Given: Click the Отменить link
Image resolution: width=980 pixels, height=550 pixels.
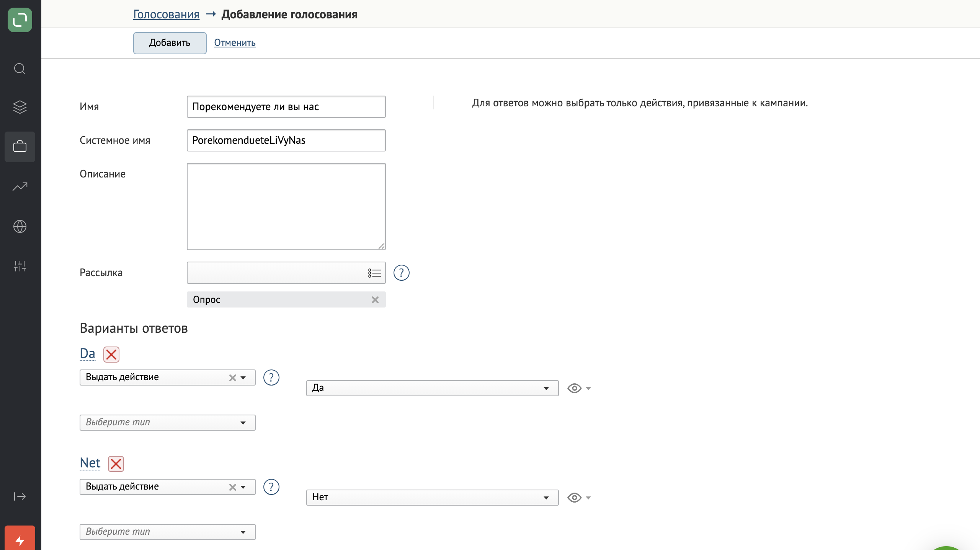Looking at the screenshot, I should tap(235, 43).
